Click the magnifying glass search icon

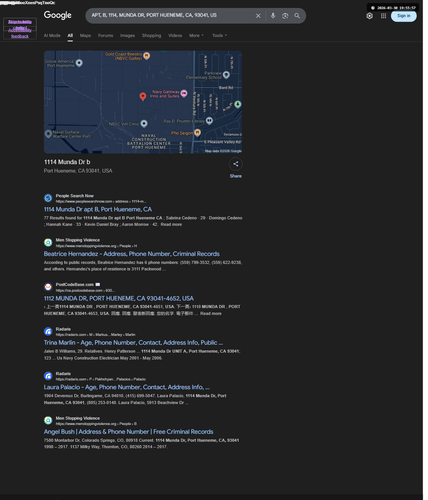[x=297, y=16]
